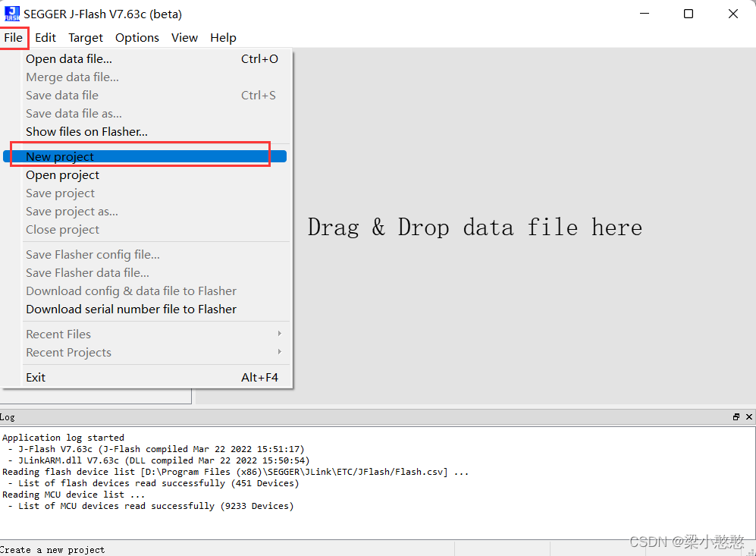Click 'Create a new project' status text
Viewport: 756px width, 556px height.
(x=52, y=550)
